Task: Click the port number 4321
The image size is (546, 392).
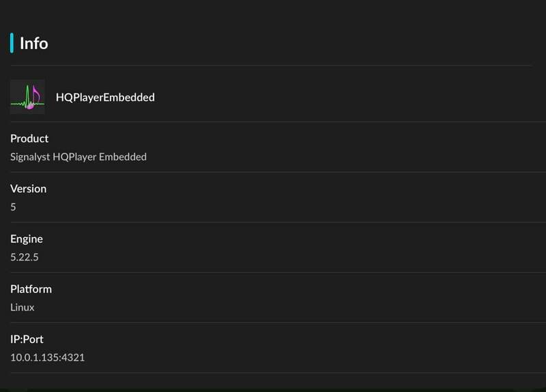Action: click(x=73, y=357)
